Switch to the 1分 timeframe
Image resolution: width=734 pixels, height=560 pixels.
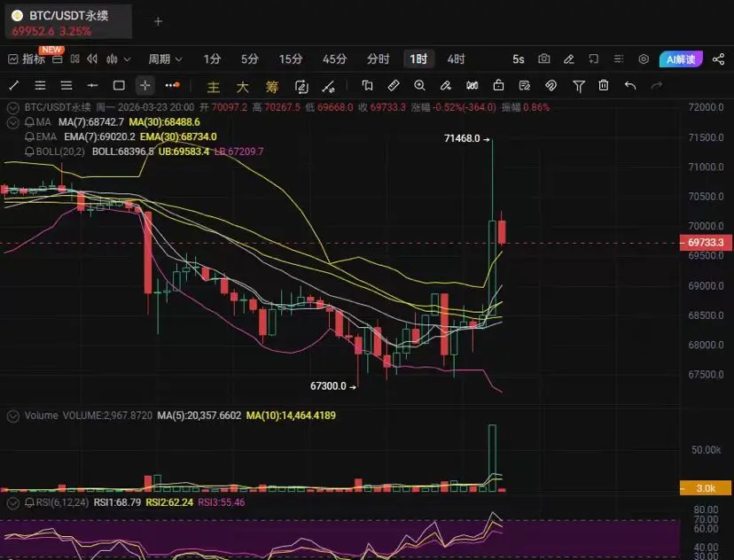point(212,59)
